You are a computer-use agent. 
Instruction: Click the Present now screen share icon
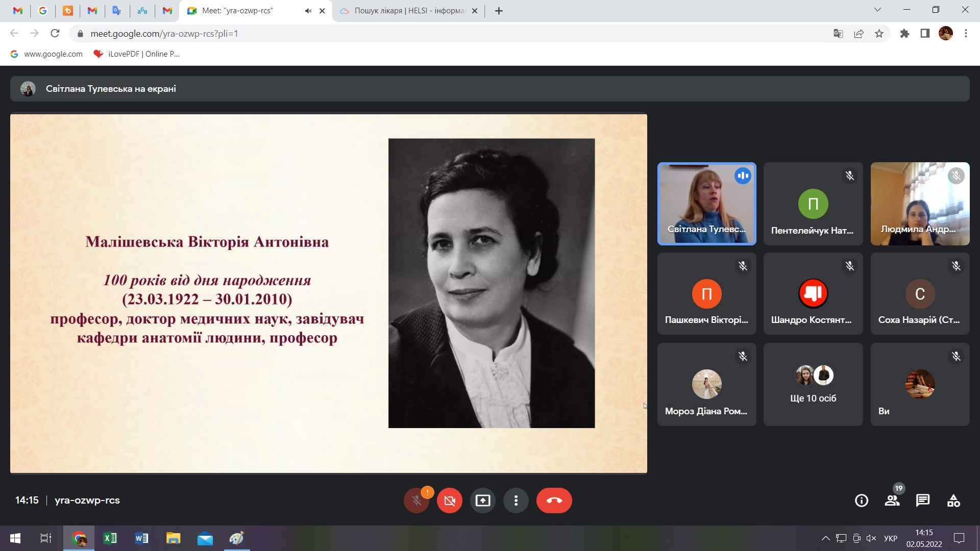point(482,500)
